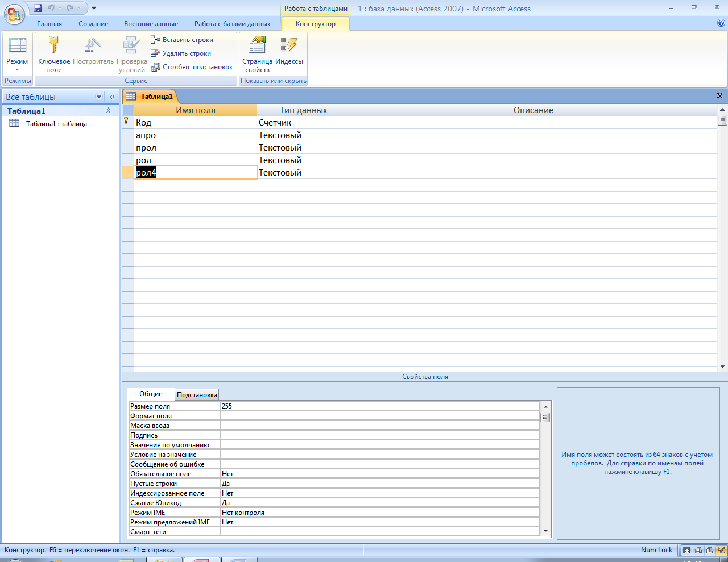Image resolution: width=728 pixels, height=562 pixels.
Task: Open the Внешние данные ribbon tab
Action: coord(151,24)
